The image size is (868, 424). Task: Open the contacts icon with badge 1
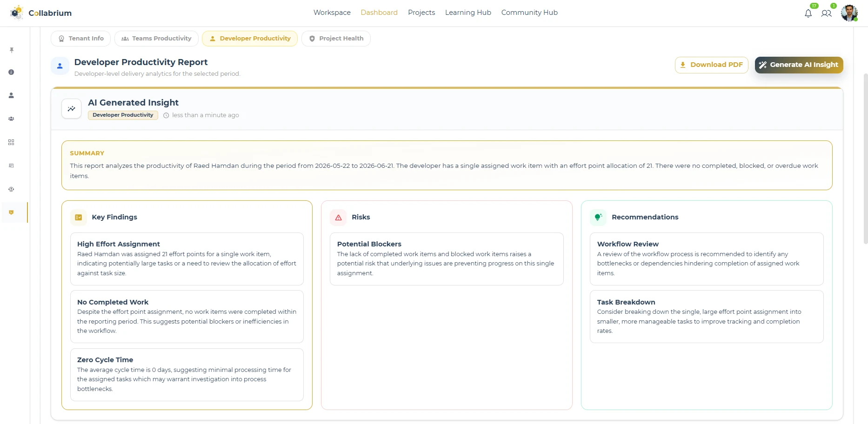click(x=827, y=13)
